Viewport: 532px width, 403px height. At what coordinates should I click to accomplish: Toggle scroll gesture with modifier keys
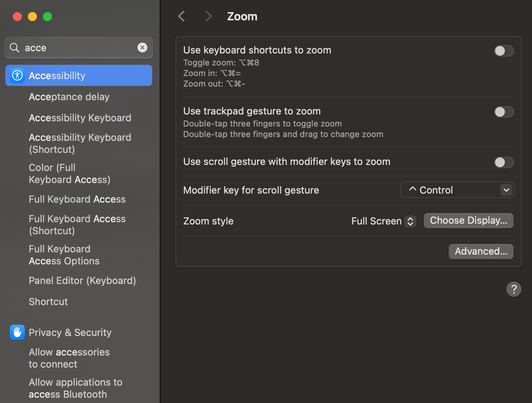click(x=504, y=162)
